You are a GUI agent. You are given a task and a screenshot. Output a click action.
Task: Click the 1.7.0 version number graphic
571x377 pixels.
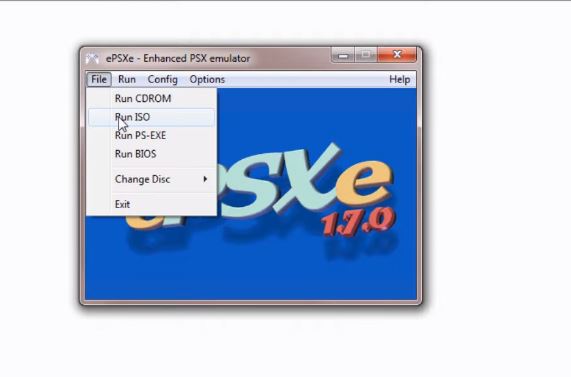[x=359, y=222]
